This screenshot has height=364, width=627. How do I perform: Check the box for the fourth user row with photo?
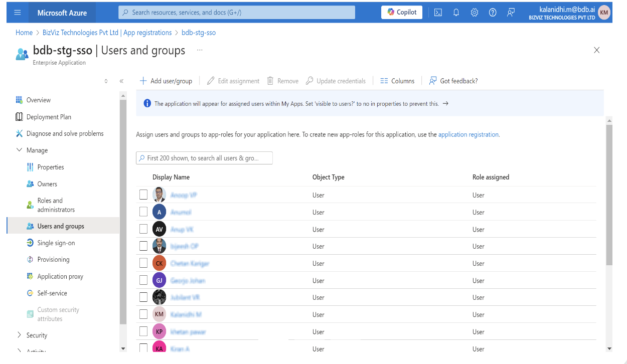pos(143,246)
